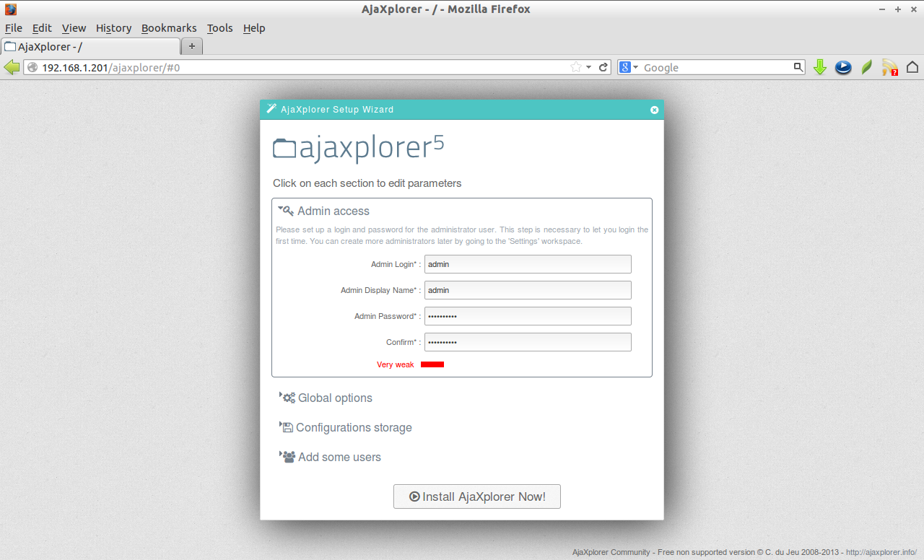Go back using green back arrow
The image size is (924, 560).
pos(12,67)
